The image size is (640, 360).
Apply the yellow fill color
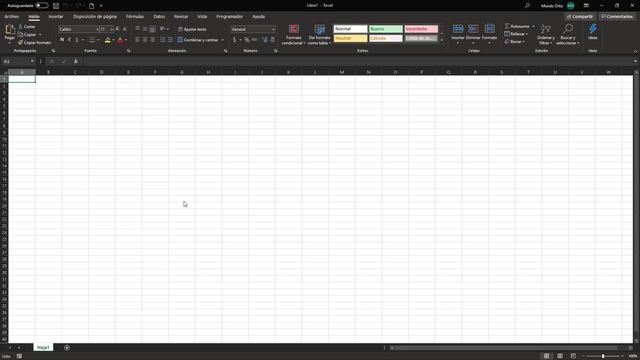[108, 40]
